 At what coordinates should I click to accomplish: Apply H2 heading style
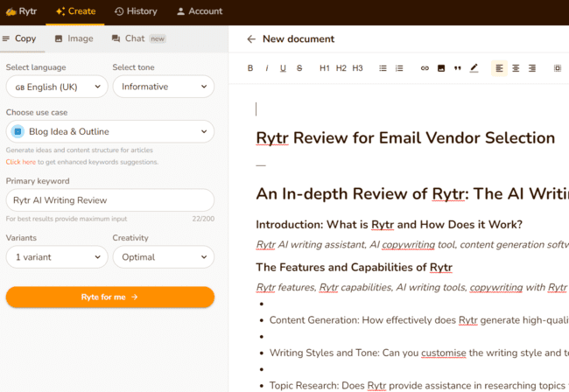341,68
